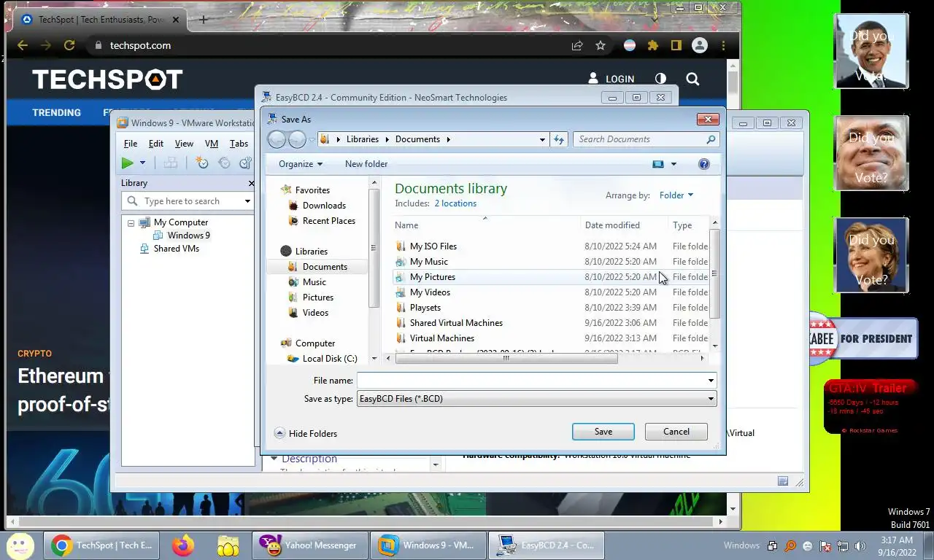Open the Save as type combo box

point(536,399)
